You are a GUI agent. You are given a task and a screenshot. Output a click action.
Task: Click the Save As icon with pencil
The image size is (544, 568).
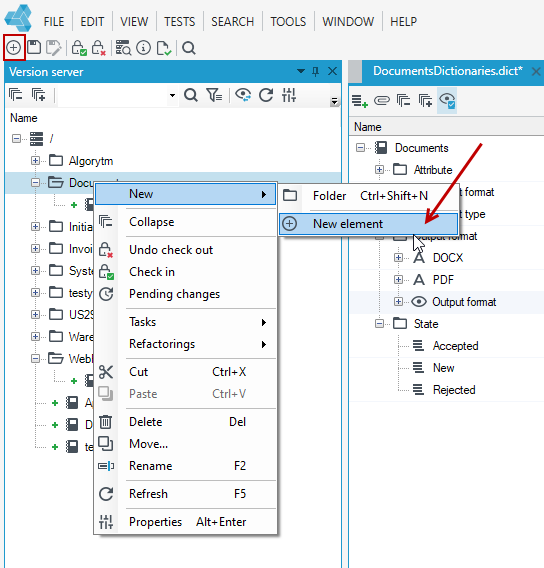[54, 48]
